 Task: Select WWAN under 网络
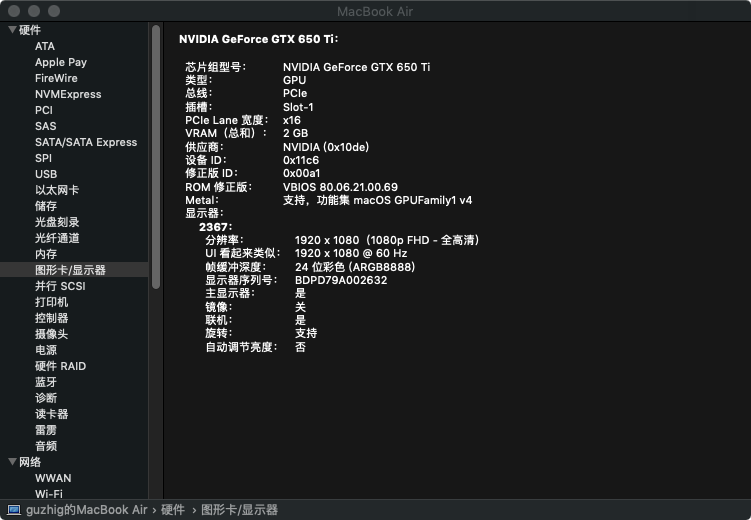53,478
